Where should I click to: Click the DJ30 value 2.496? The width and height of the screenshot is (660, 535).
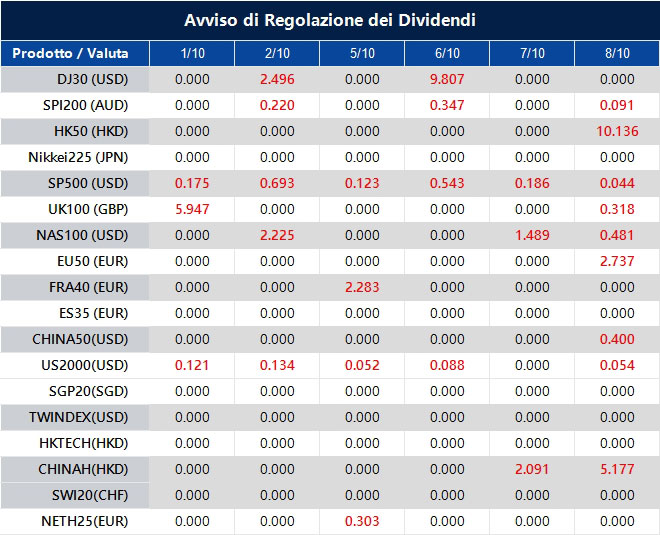[x=277, y=79]
